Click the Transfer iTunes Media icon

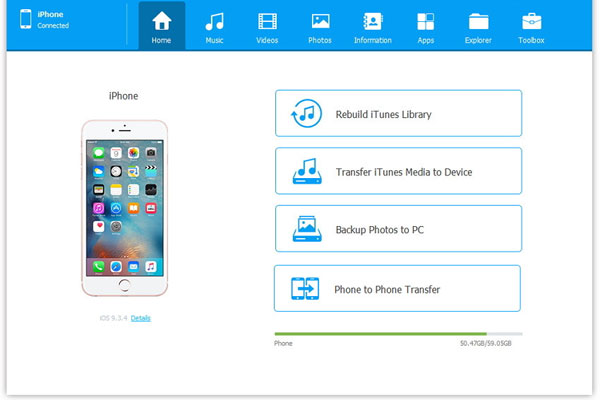coord(307,171)
